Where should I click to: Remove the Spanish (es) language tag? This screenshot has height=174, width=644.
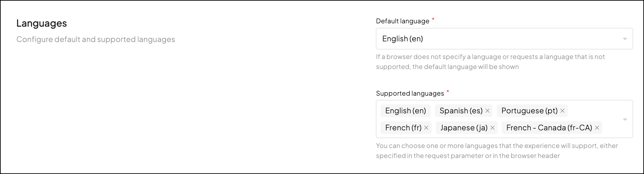[x=487, y=111]
